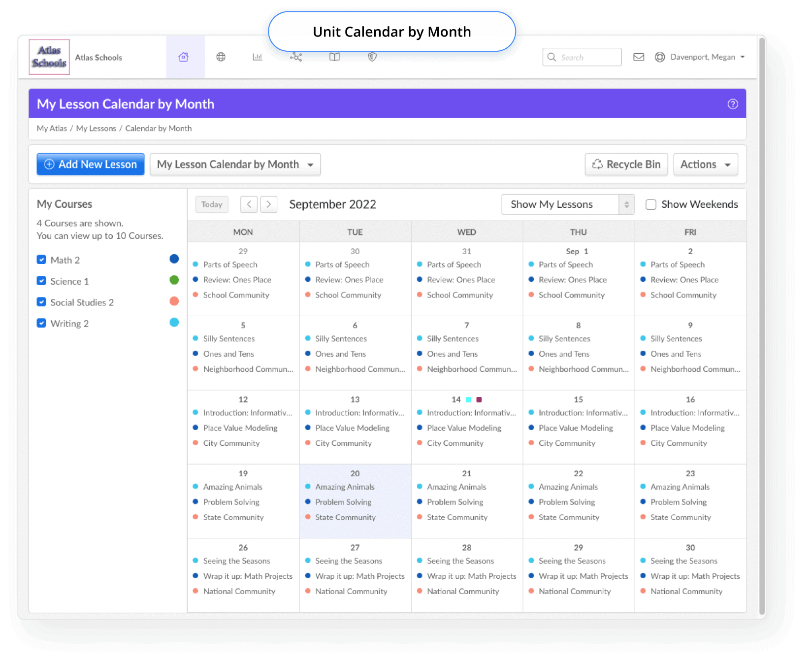Open My Lesson Calendar by Month dropdown
The height and width of the screenshot is (664, 812).
[235, 165]
